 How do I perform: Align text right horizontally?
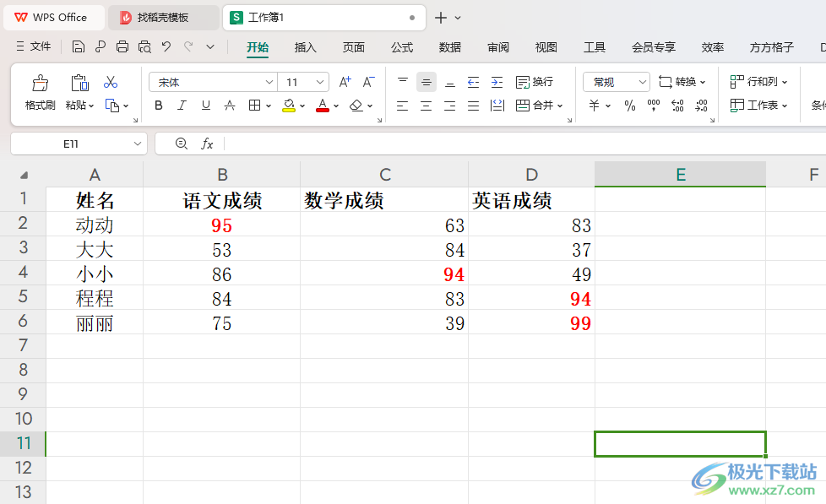450,106
